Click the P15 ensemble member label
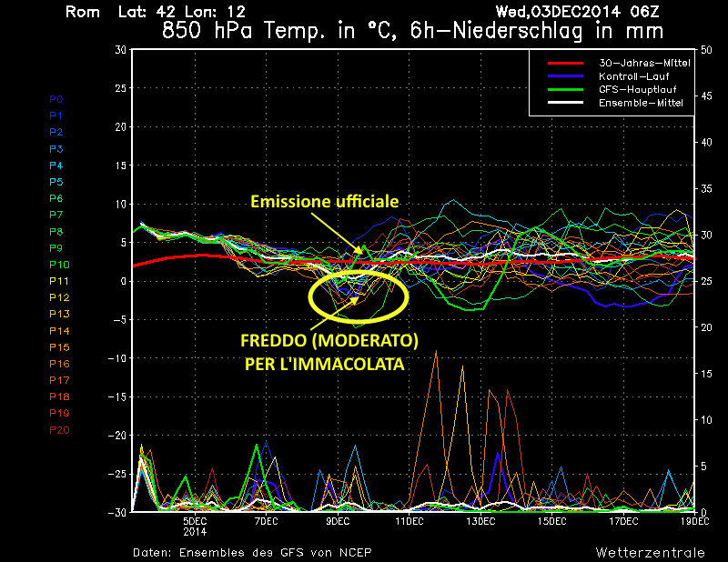Viewport: 728px width, 562px height. [59, 347]
